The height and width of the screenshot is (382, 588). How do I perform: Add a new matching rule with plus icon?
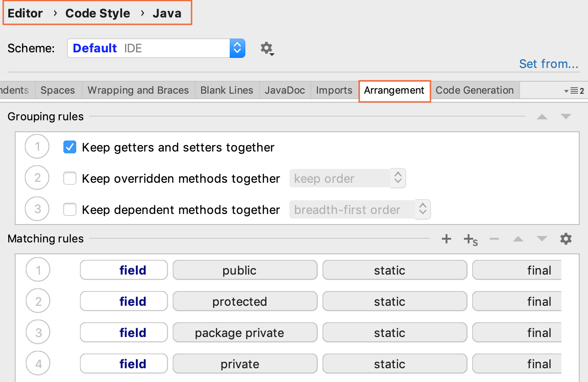pos(446,239)
